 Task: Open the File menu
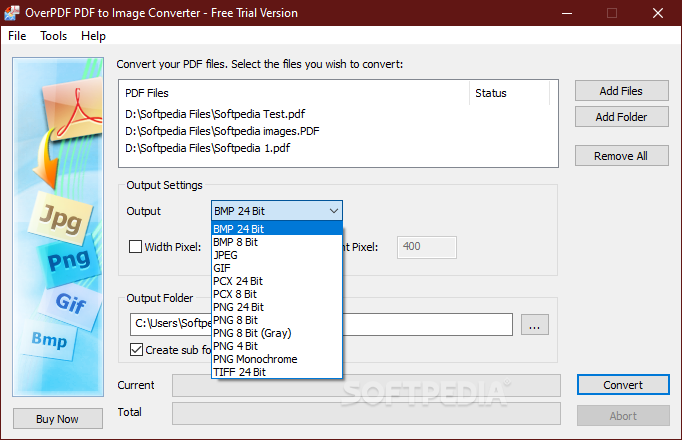17,36
